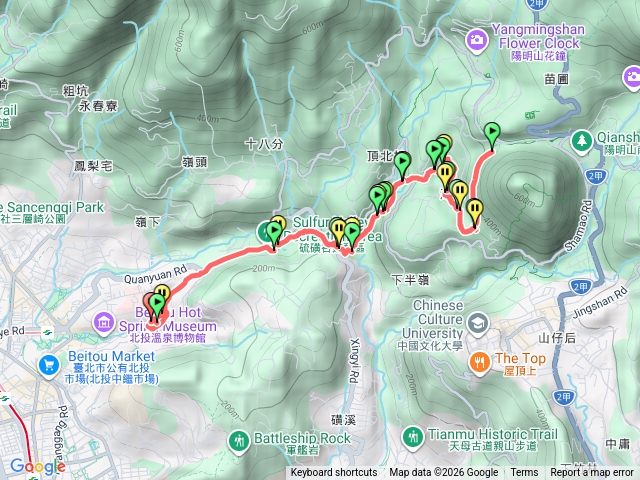The height and width of the screenshot is (480, 640).
Task: Click the Chinese Culture University graduation cap pin
Action: 478,324
